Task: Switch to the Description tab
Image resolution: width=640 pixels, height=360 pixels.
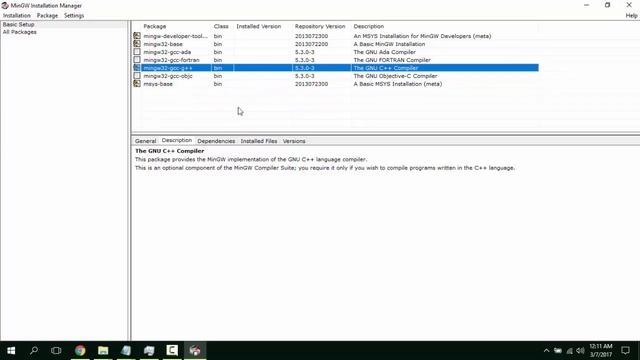Action: click(x=176, y=140)
